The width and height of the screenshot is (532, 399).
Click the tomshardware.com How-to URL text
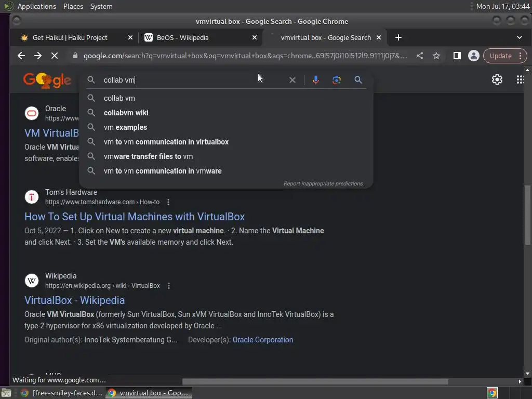click(x=102, y=202)
